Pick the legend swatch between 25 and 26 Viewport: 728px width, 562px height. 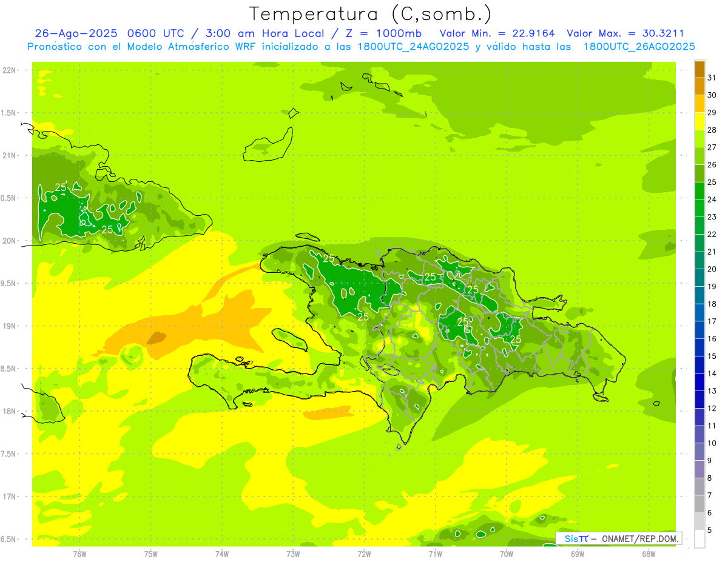(x=699, y=174)
